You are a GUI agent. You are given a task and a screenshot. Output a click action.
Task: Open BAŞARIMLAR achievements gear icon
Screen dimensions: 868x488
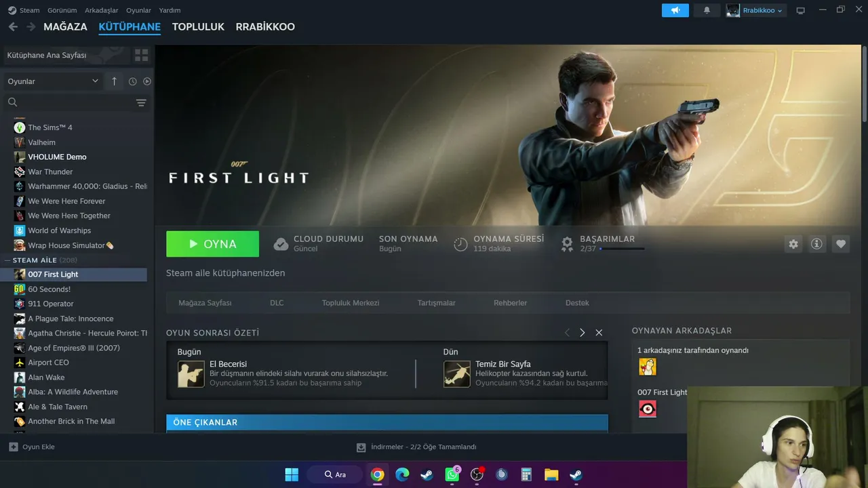click(567, 244)
